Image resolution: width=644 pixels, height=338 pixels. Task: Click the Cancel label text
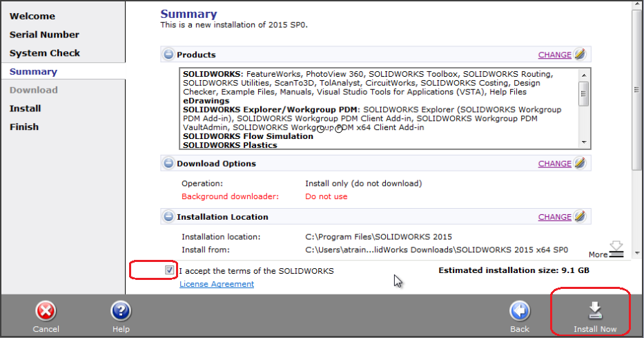(46, 329)
